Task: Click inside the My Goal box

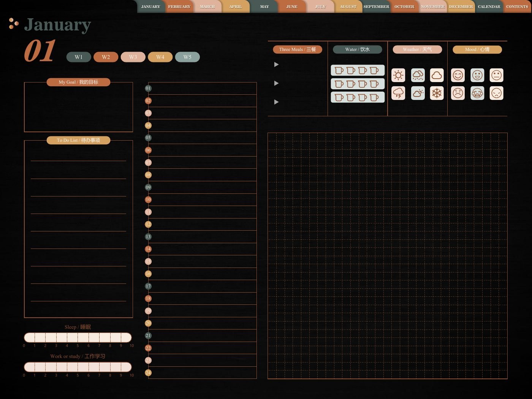Action: coord(78,107)
